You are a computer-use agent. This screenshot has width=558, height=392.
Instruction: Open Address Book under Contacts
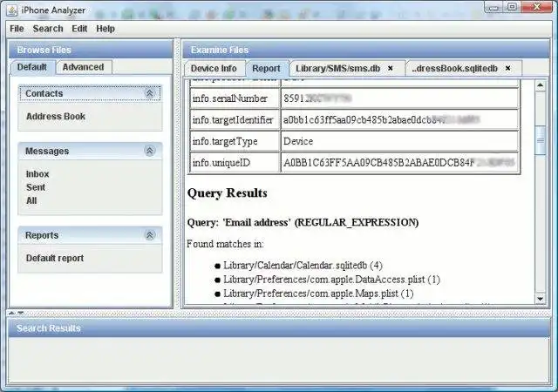56,117
